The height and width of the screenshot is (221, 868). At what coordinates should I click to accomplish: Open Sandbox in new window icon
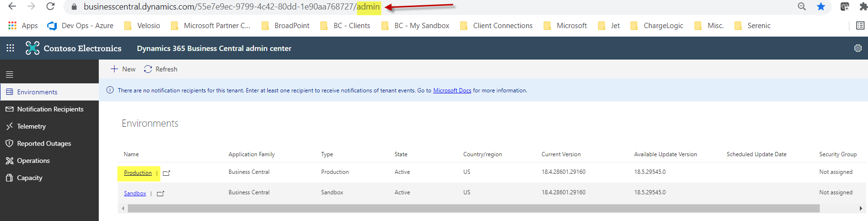161,193
